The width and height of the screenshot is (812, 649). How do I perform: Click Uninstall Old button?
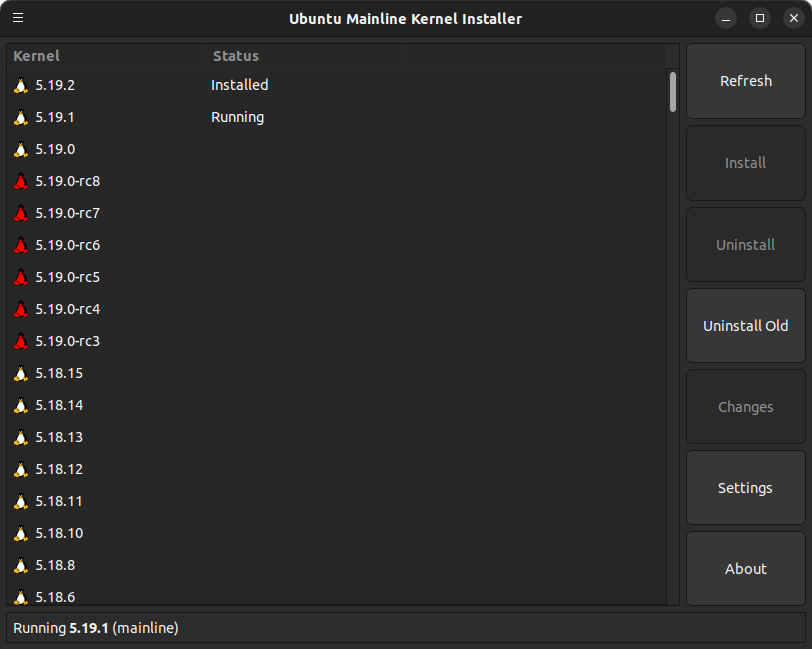click(x=746, y=326)
